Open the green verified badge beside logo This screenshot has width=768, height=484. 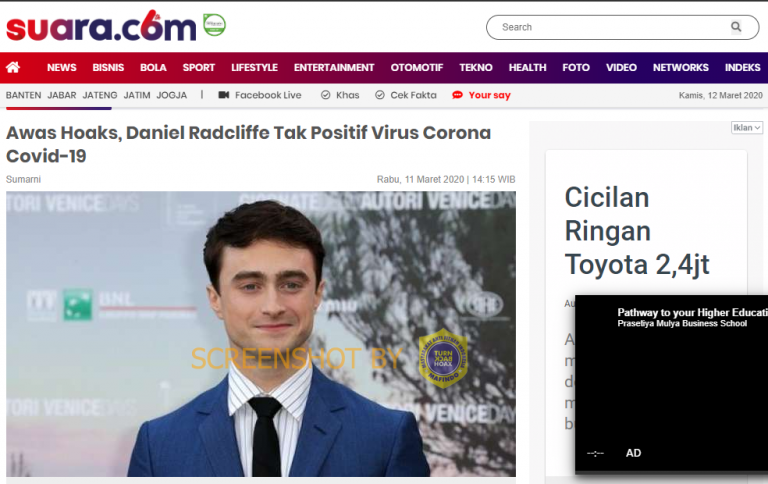(215, 24)
